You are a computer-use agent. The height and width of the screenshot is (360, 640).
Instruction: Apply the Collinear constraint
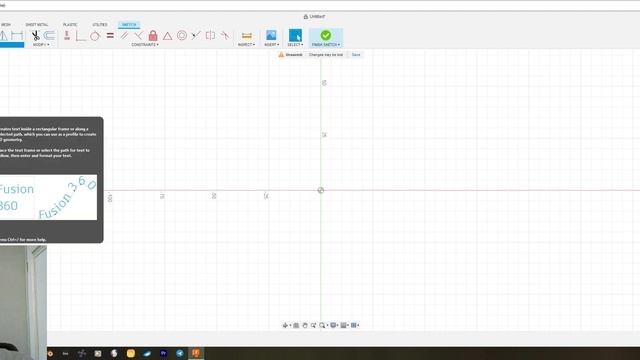(196, 36)
